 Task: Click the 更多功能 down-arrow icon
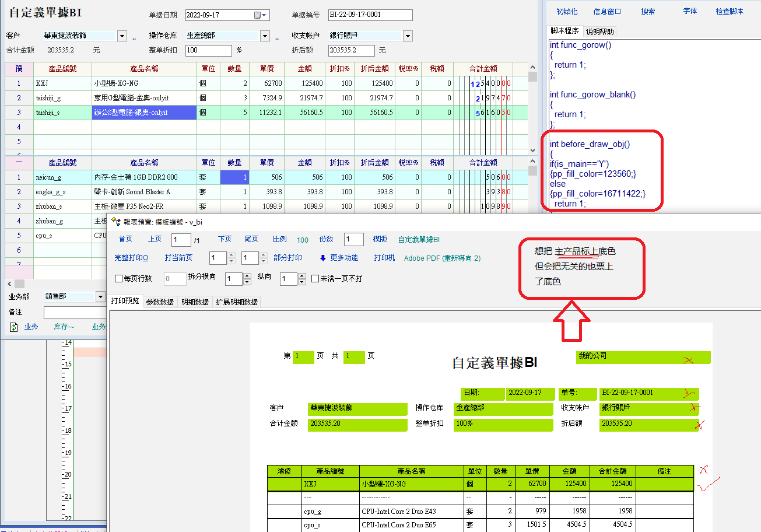point(322,258)
